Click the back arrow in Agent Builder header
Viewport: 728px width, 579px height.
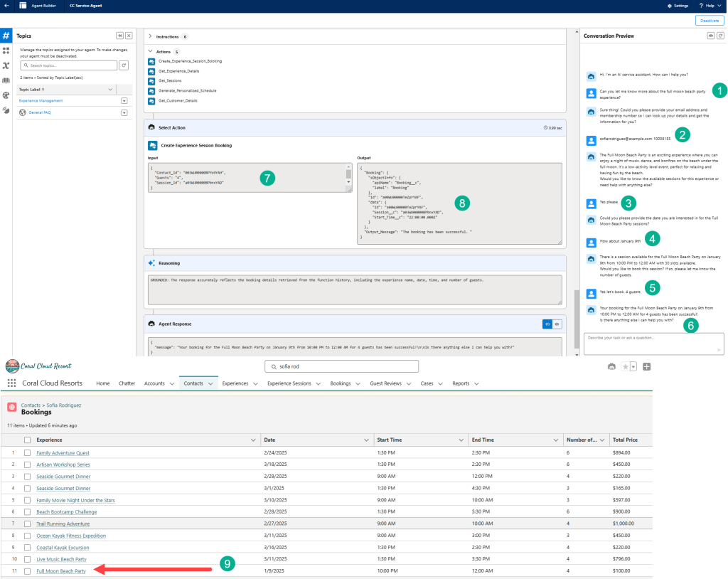click(x=7, y=5)
